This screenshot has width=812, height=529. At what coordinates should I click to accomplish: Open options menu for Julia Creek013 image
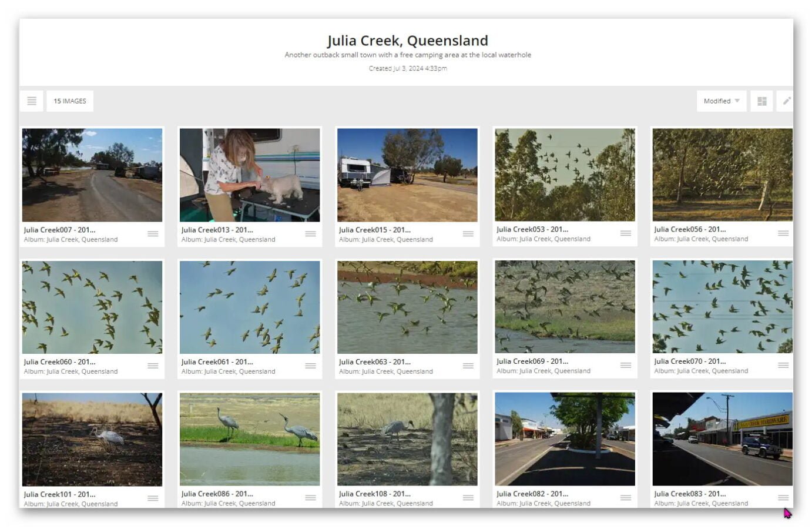tap(310, 234)
